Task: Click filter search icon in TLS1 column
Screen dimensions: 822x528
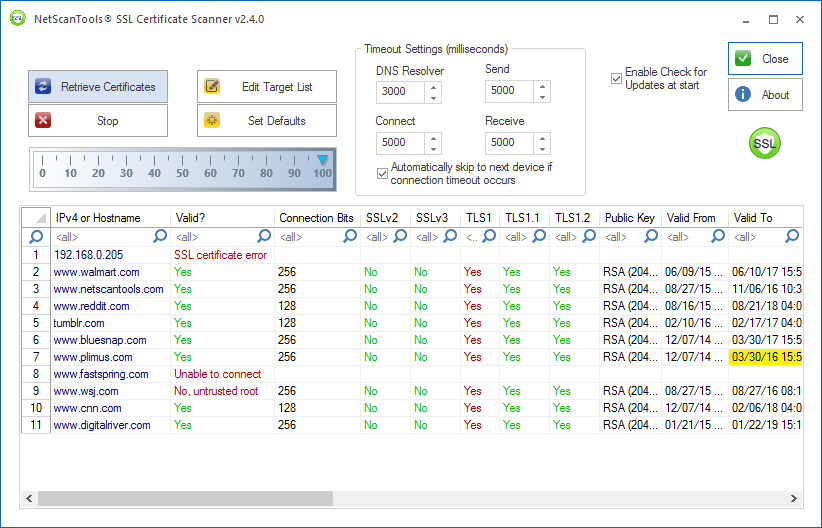Action: click(x=489, y=236)
